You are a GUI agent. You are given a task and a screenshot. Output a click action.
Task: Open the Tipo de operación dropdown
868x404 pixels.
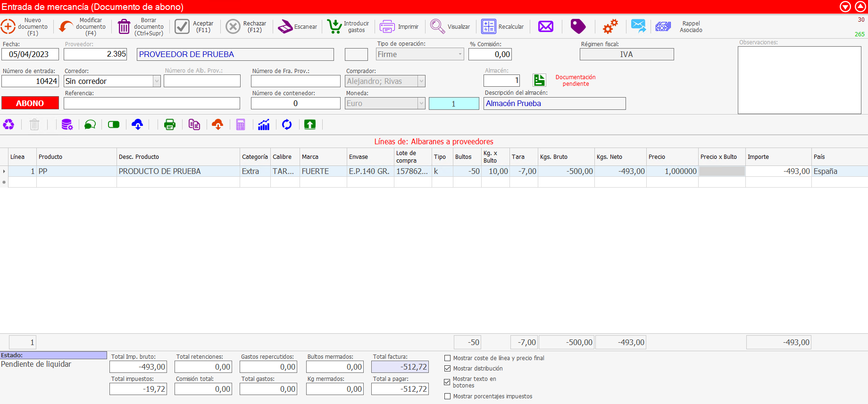coord(460,55)
